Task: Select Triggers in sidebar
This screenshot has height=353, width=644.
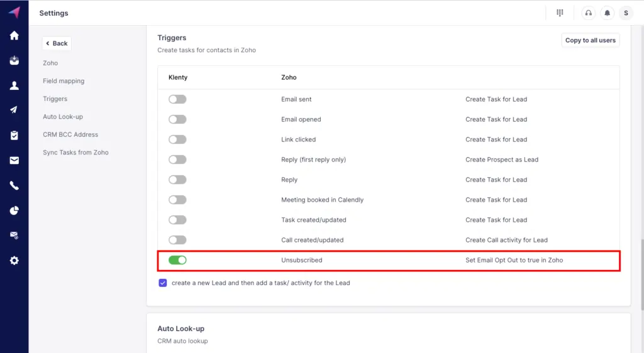Action: 55,99
